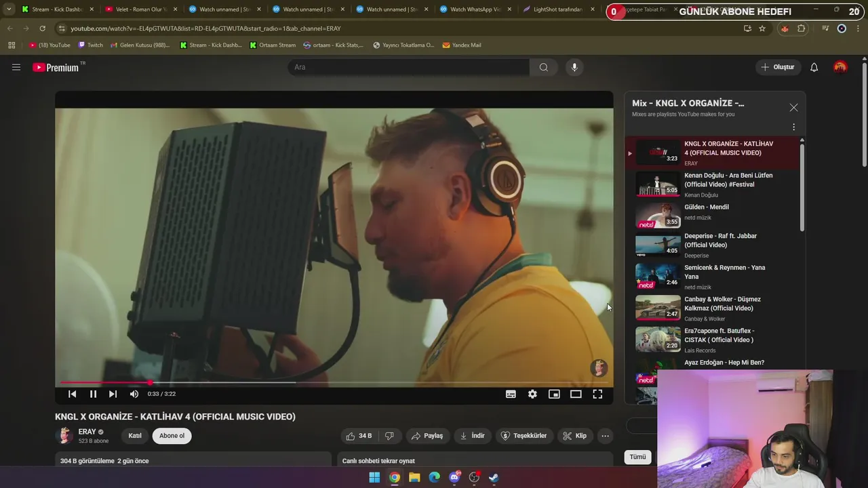Screen dimensions: 868x488
Task: Close the Mix playlist panel
Action: (793, 107)
